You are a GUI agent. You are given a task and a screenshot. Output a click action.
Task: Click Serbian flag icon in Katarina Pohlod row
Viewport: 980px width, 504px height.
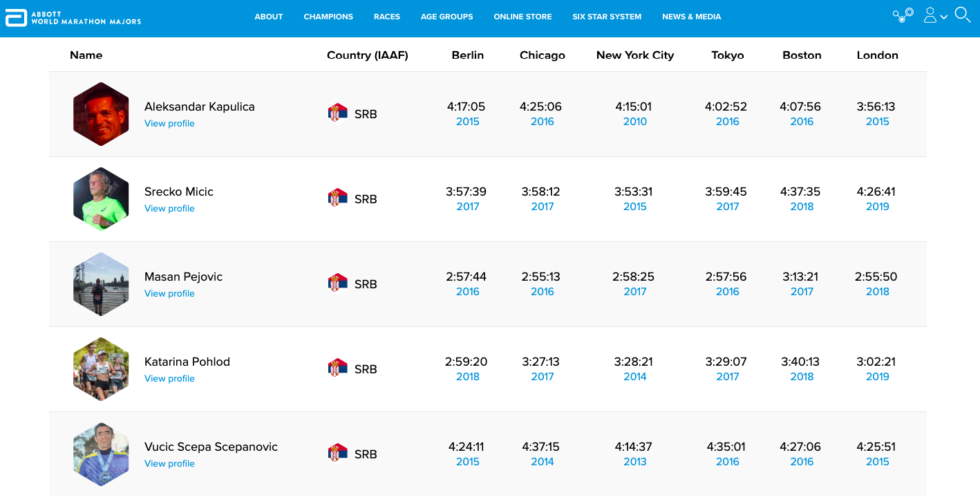pyautogui.click(x=337, y=368)
